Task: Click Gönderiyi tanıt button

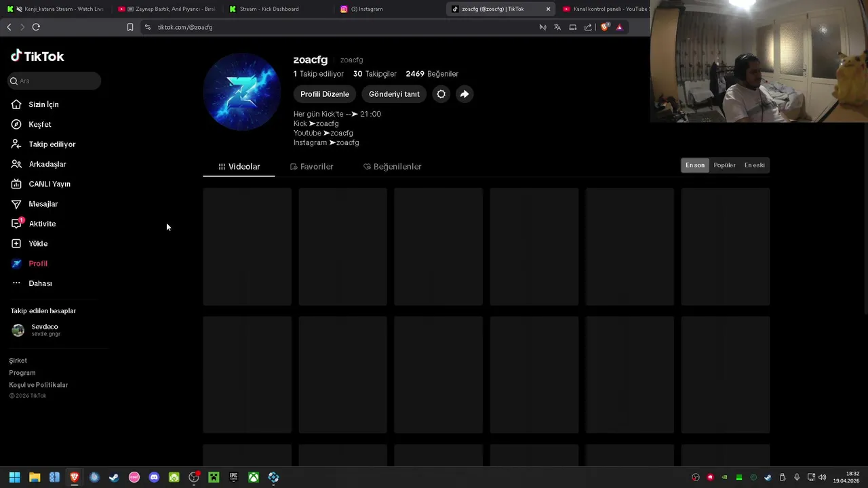Action: [x=394, y=94]
